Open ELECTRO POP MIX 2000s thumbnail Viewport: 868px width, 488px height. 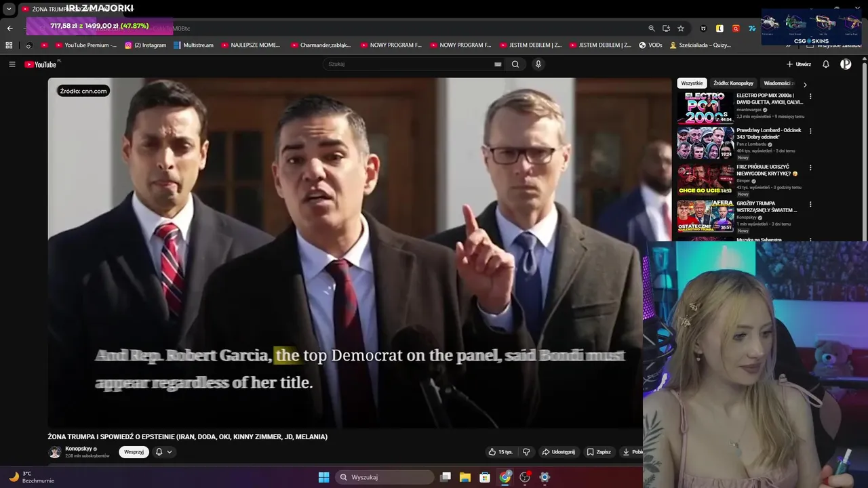(x=705, y=107)
